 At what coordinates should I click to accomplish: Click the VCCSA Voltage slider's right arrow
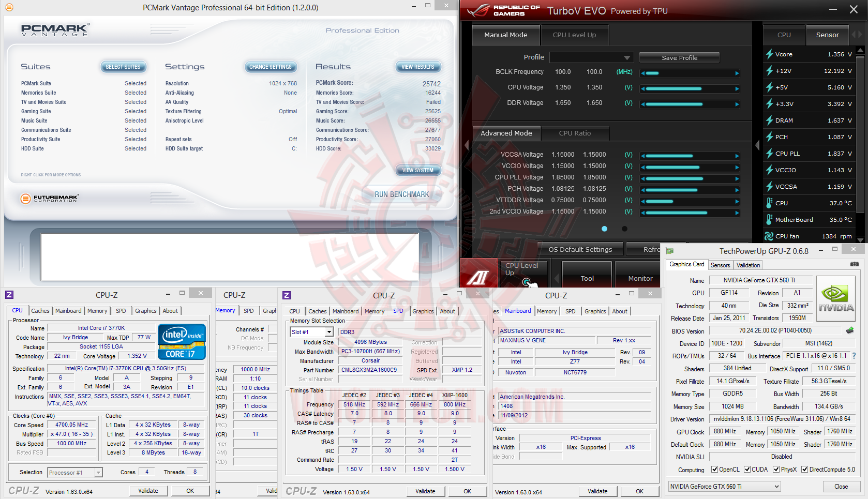(737, 156)
